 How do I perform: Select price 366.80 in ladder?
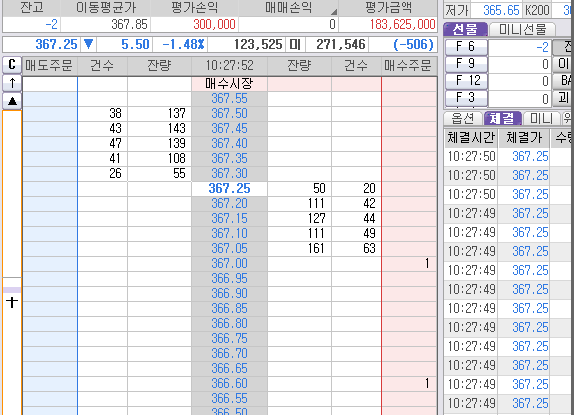(x=229, y=324)
